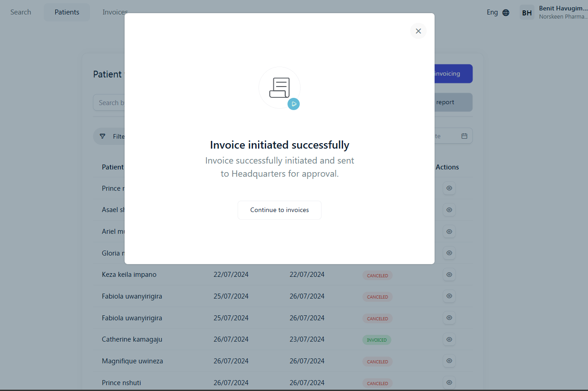Select Catherine kamagaju patient name

click(x=132, y=339)
